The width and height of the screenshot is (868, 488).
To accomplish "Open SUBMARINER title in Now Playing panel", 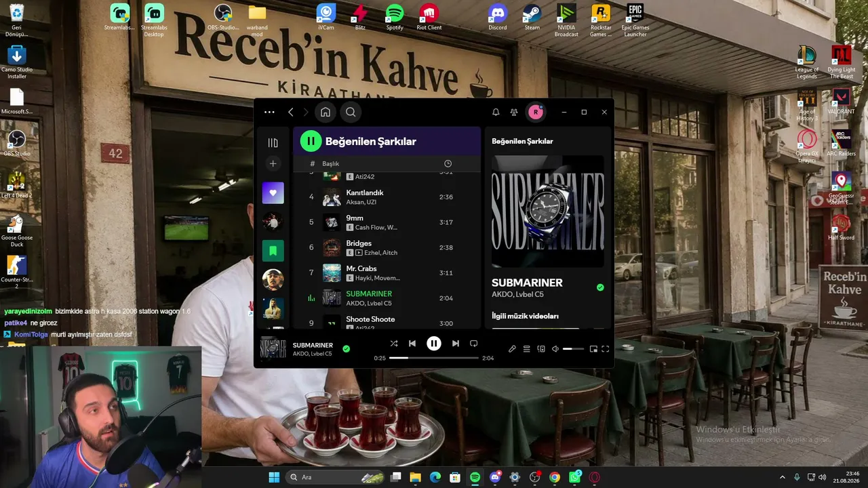I will (x=527, y=283).
